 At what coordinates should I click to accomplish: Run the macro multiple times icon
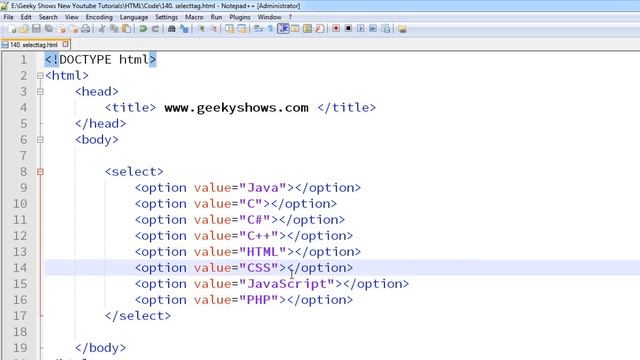373,29
